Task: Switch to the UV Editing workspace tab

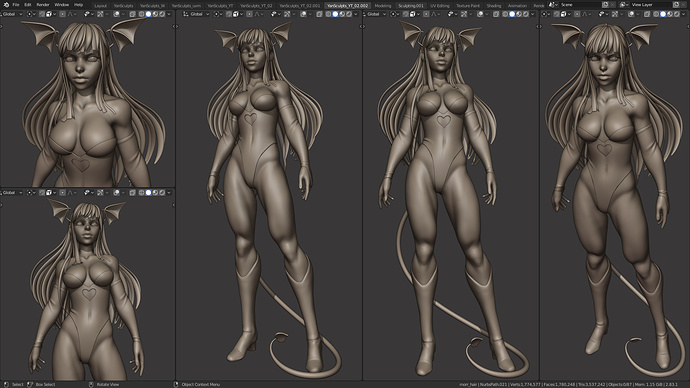Action: coord(440,6)
